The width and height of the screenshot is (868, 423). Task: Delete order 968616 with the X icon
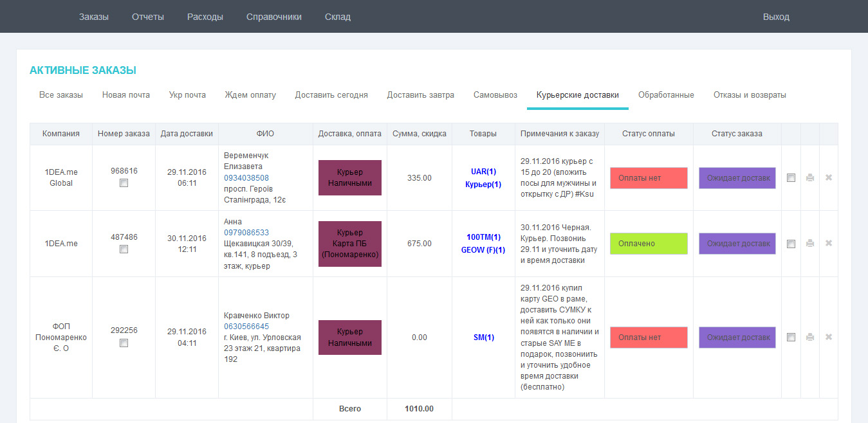point(829,177)
